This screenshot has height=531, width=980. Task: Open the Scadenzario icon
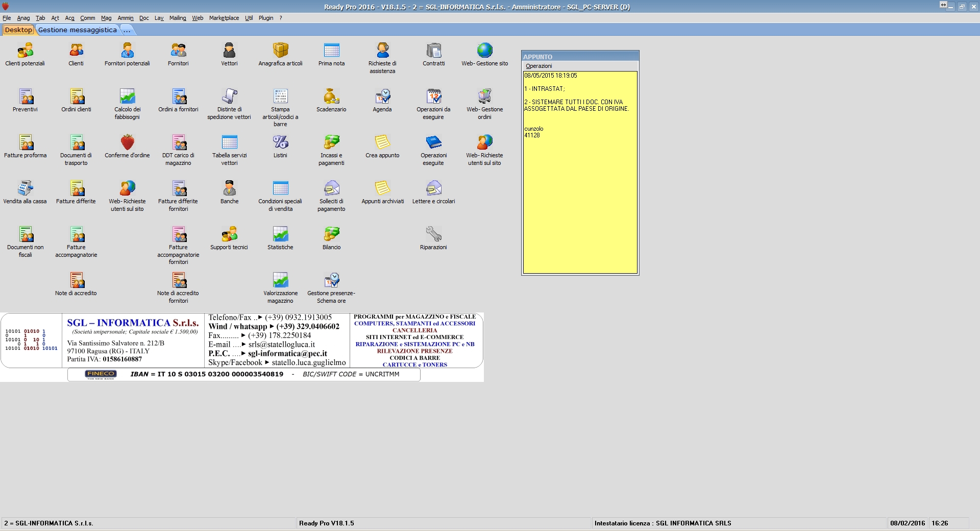[331, 96]
